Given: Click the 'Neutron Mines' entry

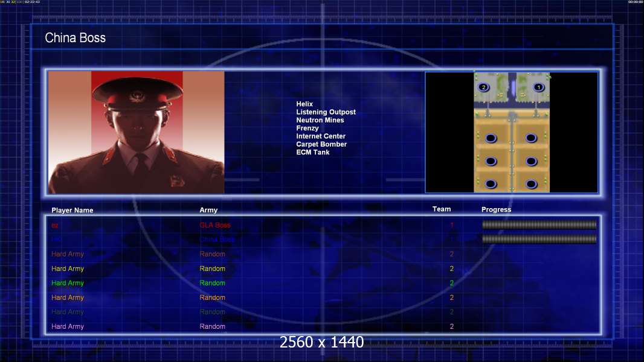Looking at the screenshot, I should tap(320, 120).
